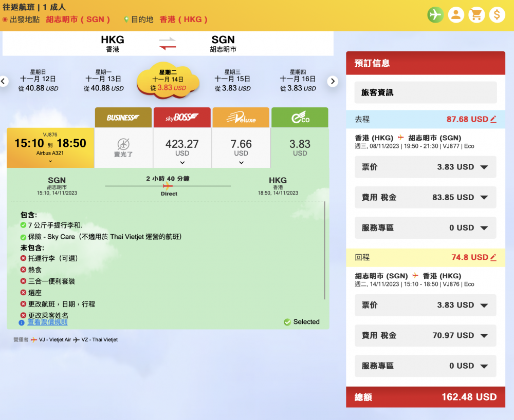Viewport: 514px width, 420px height.
Task: Click the green airplane flight icon in header
Action: point(435,15)
